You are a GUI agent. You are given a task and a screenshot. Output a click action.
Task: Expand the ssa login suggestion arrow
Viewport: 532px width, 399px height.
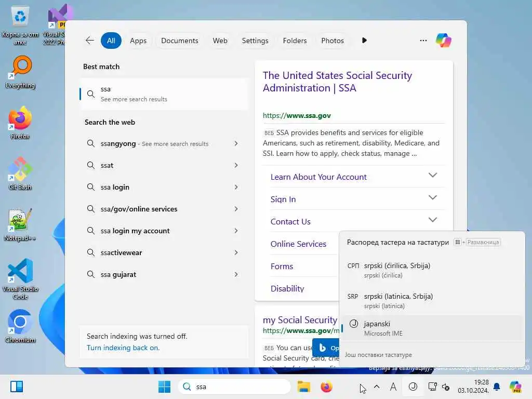tap(236, 187)
